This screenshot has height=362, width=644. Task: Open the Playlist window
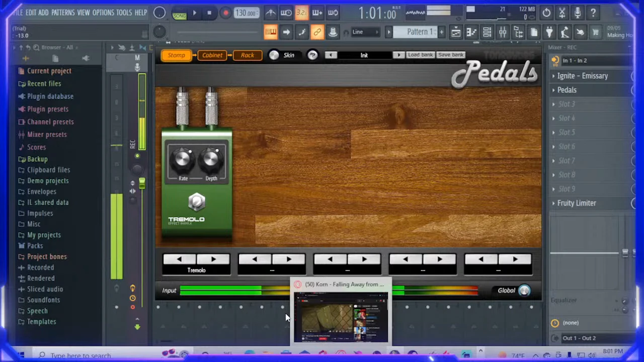pos(455,32)
